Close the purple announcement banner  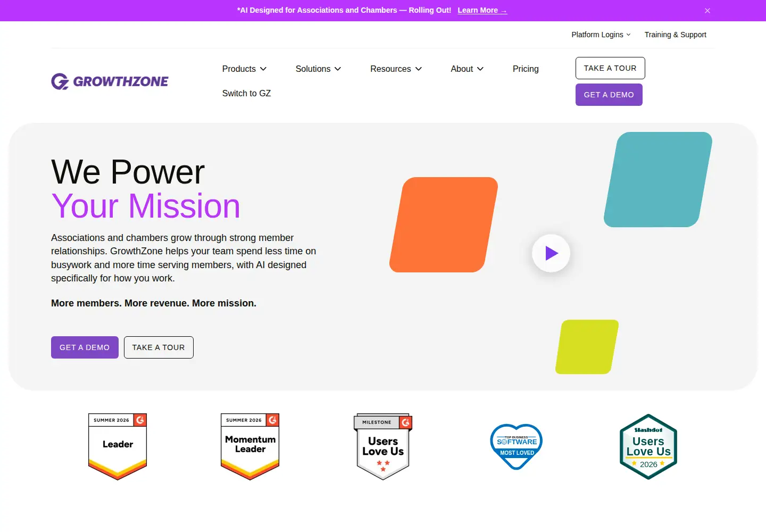[x=707, y=11]
